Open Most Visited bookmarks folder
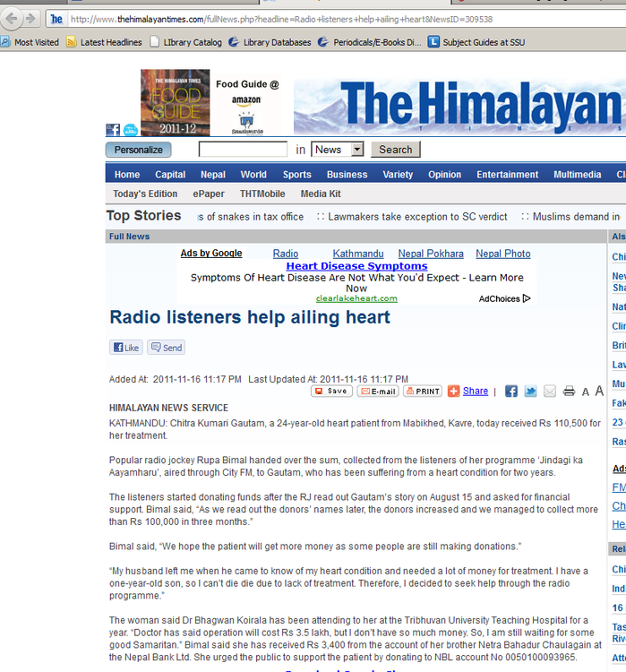 [30, 42]
